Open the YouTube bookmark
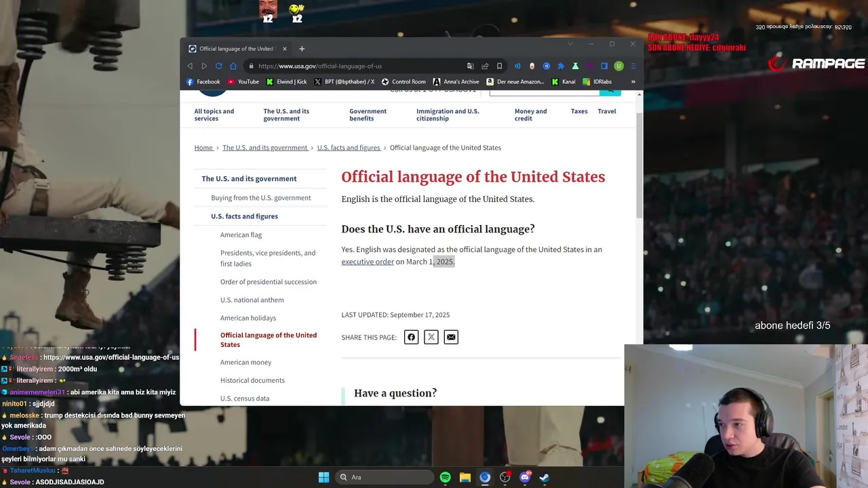Image resolution: width=868 pixels, height=488 pixels. [243, 81]
